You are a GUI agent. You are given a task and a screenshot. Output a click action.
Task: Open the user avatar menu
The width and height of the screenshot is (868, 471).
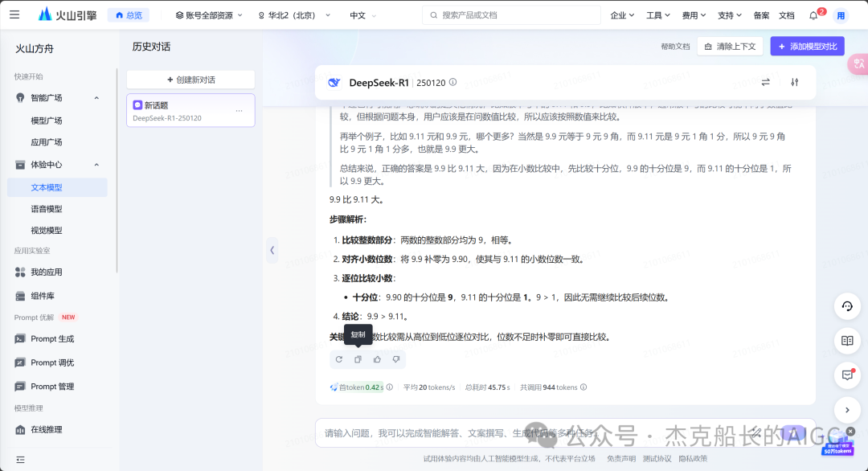[841, 15]
